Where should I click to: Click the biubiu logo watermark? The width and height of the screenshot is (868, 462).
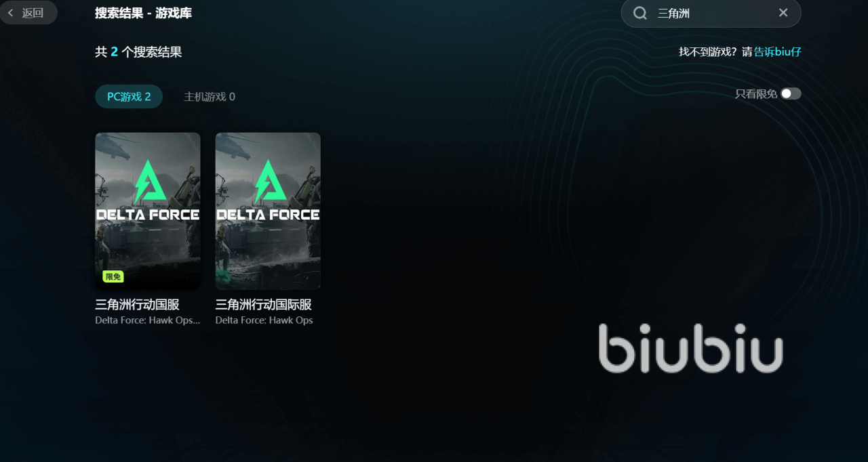coord(690,348)
